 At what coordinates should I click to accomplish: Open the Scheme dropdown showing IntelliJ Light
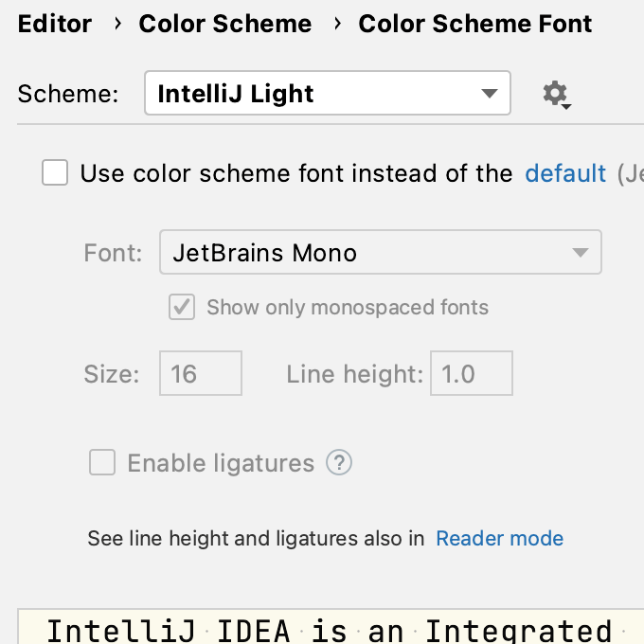327,94
